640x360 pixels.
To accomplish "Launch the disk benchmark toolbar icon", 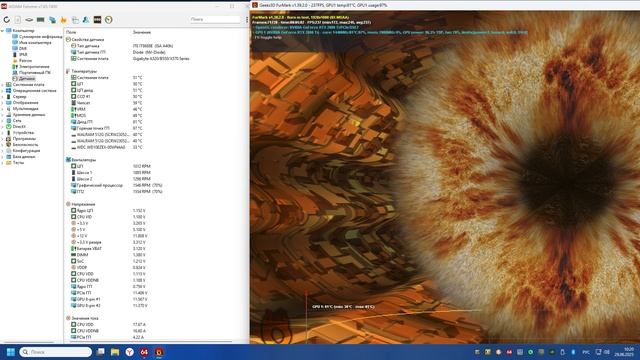I will tap(29, 20).
